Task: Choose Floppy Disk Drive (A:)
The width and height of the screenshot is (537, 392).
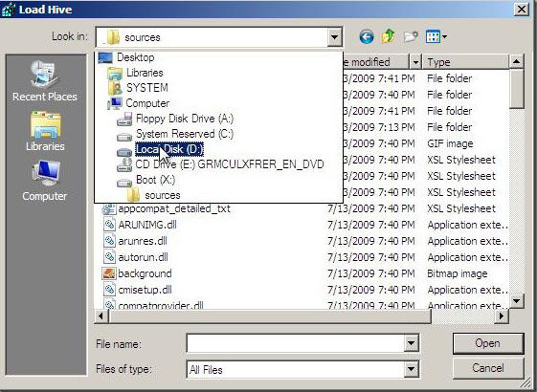Action: click(184, 119)
